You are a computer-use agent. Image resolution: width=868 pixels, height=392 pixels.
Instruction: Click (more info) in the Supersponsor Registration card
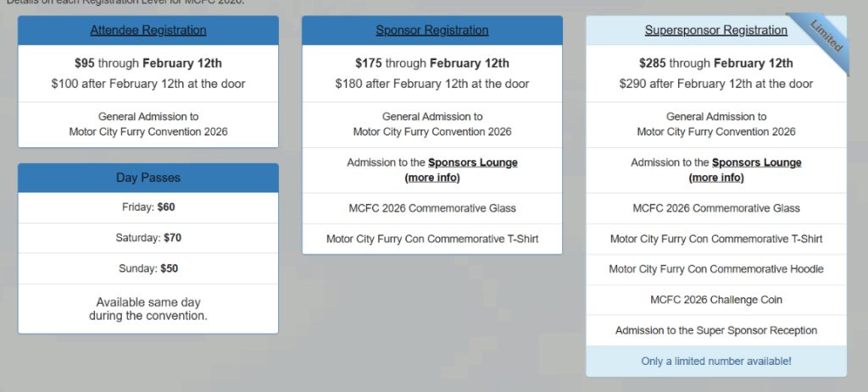click(716, 178)
